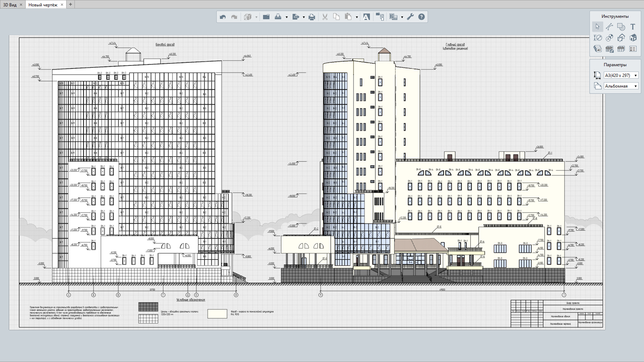Switch to the 3D Вид tab

10,5
